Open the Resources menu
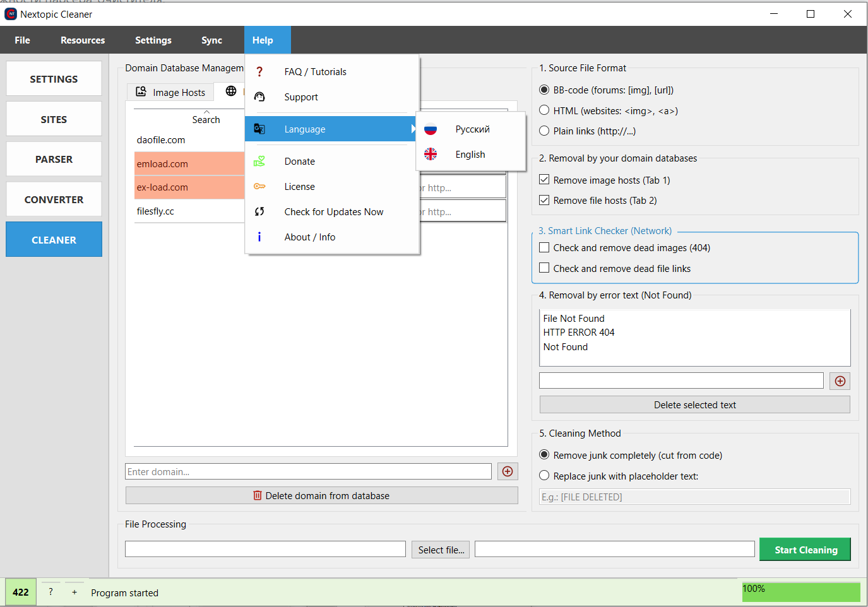 tap(83, 40)
